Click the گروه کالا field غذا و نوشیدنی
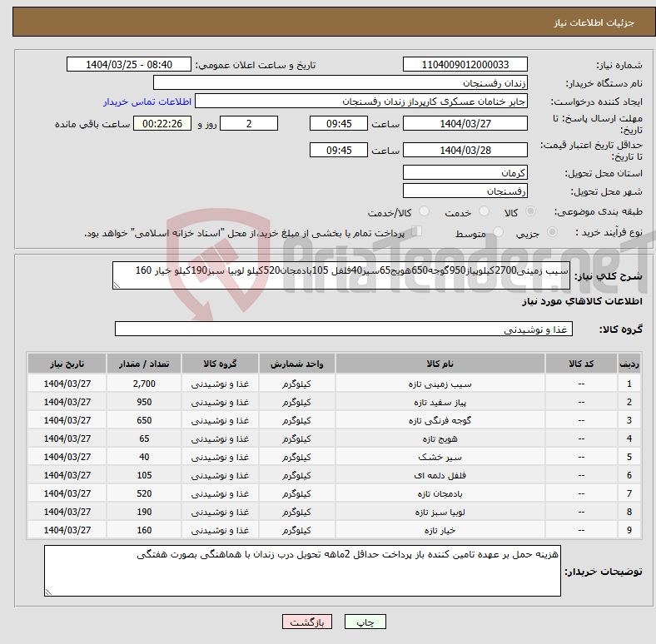656x644 pixels. click(x=344, y=329)
